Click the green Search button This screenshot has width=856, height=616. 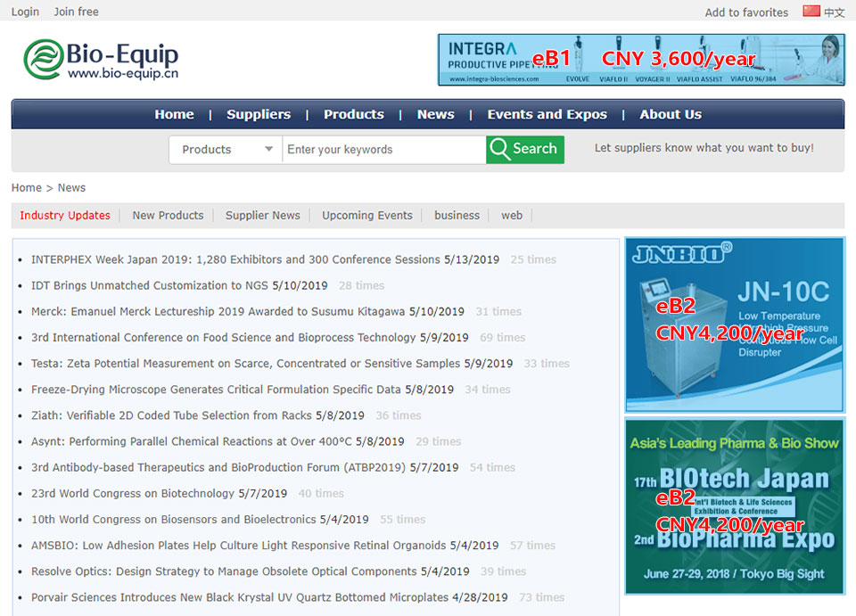tap(524, 149)
